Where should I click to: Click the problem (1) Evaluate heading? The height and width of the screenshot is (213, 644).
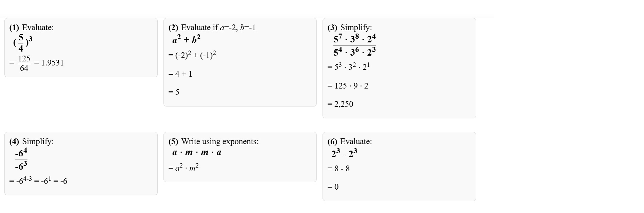point(32,27)
